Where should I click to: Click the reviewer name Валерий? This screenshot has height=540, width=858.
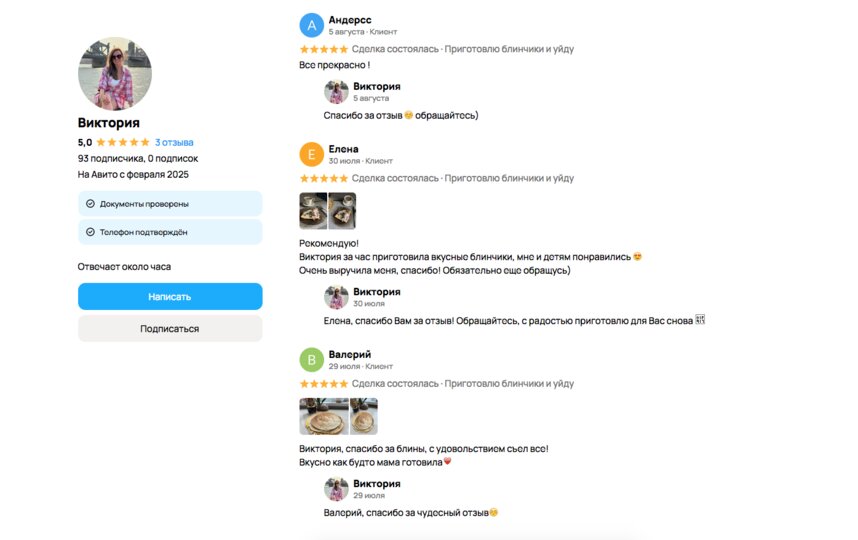(350, 355)
